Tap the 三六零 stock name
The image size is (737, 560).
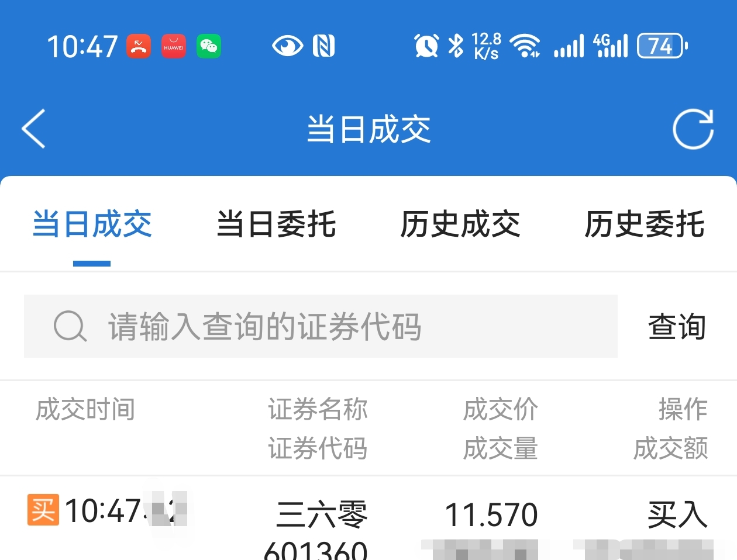point(322,514)
